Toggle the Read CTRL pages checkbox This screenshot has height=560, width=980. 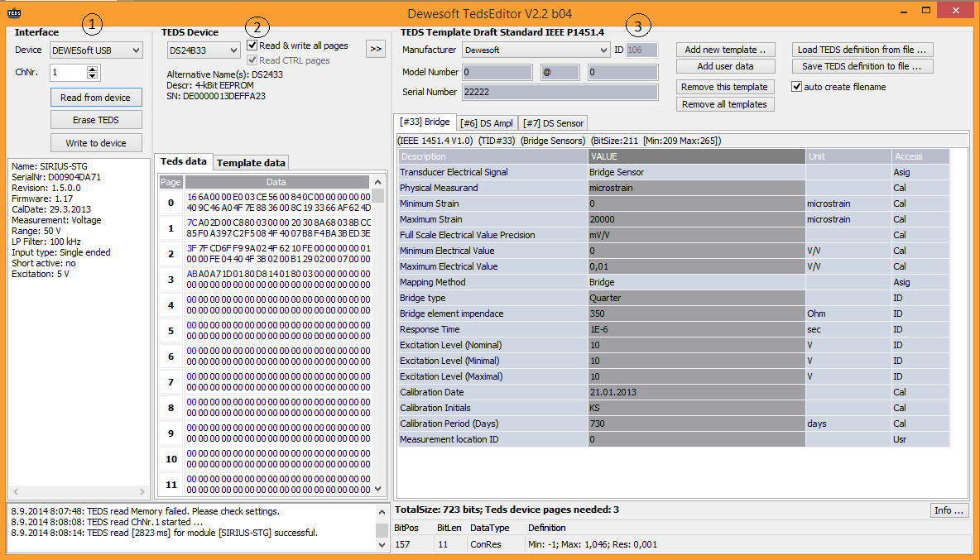click(252, 60)
